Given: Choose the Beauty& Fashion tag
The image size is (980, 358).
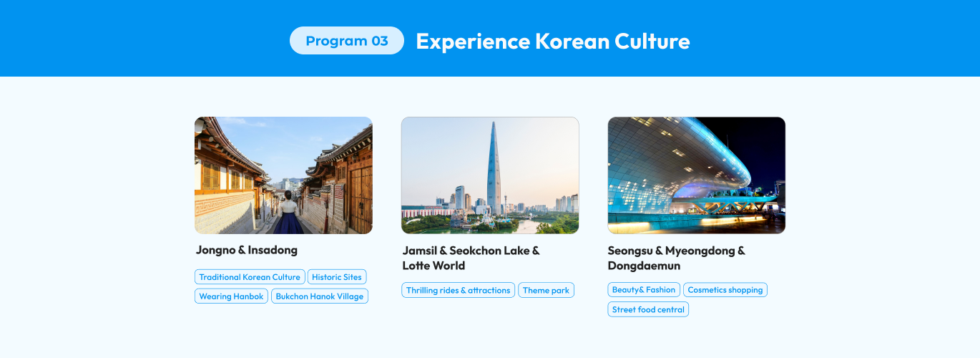Looking at the screenshot, I should tap(644, 290).
